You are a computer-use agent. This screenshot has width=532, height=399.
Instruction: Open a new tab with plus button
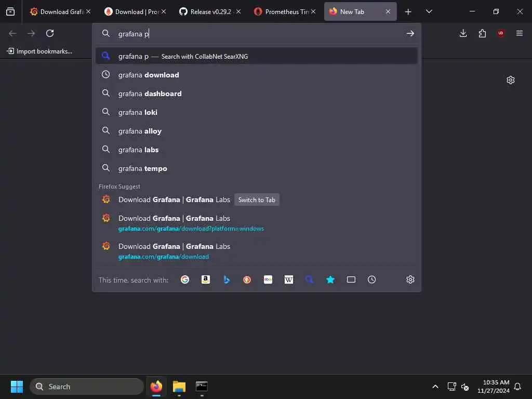pos(408,12)
